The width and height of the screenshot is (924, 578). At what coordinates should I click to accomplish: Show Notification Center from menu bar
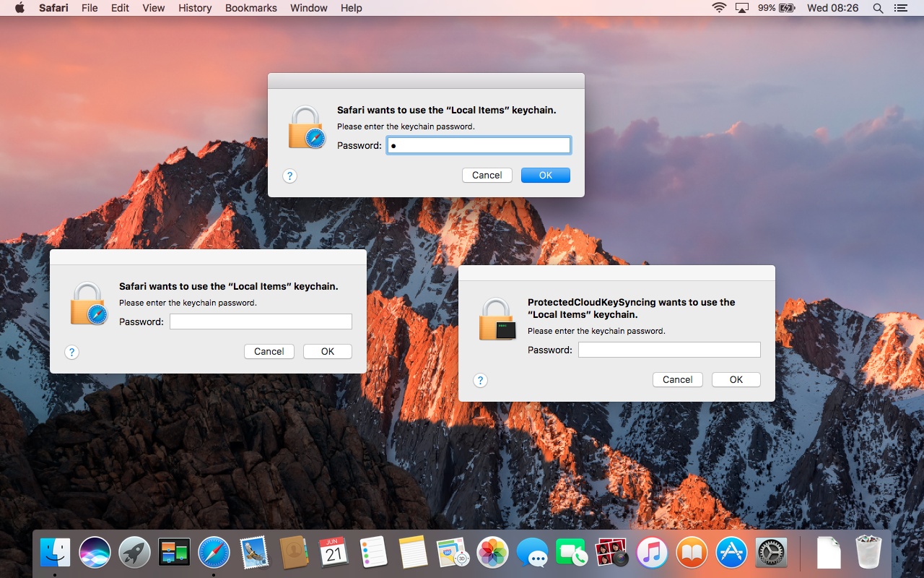900,8
